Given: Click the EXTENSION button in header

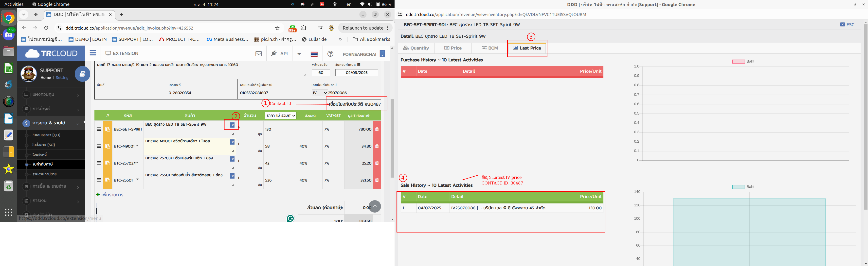Looking at the screenshot, I should pyautogui.click(x=122, y=53).
